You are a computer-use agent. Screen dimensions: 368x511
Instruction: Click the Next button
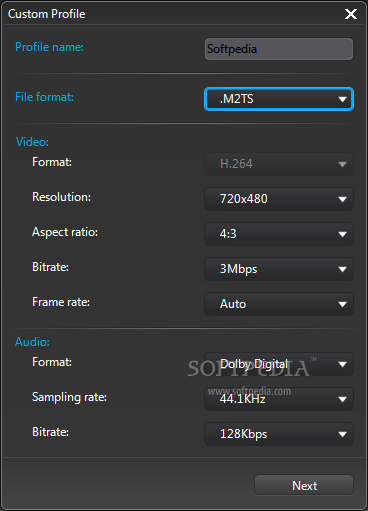click(304, 485)
